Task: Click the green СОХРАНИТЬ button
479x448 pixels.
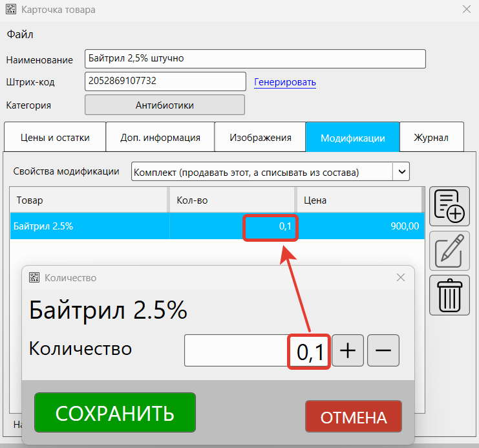Action: click(114, 412)
